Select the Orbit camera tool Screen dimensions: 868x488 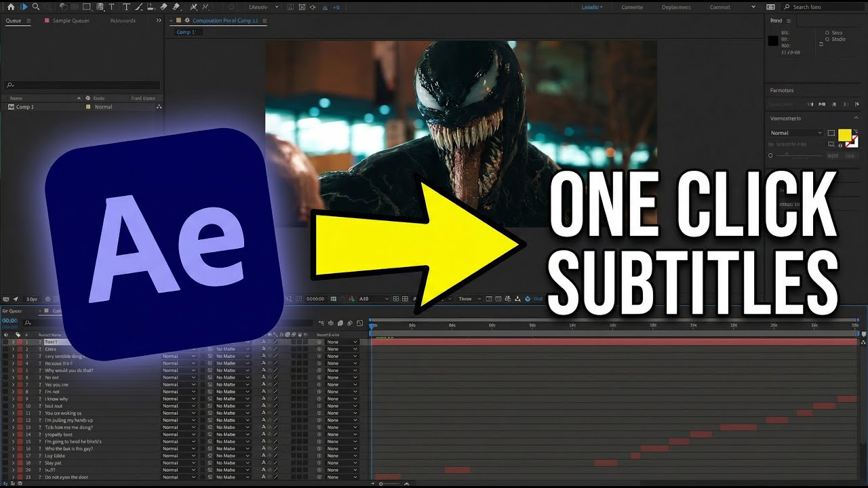(63, 7)
